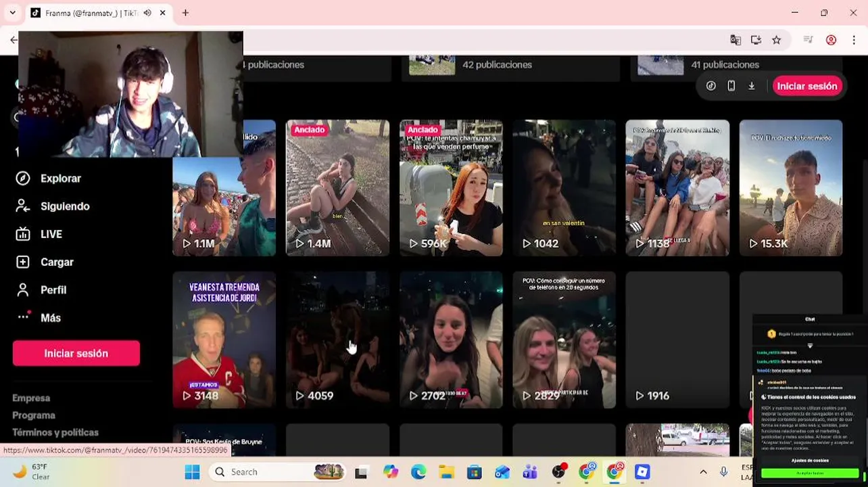The width and height of the screenshot is (868, 487).
Task: Click the install app icon in address bar
Action: point(756,40)
